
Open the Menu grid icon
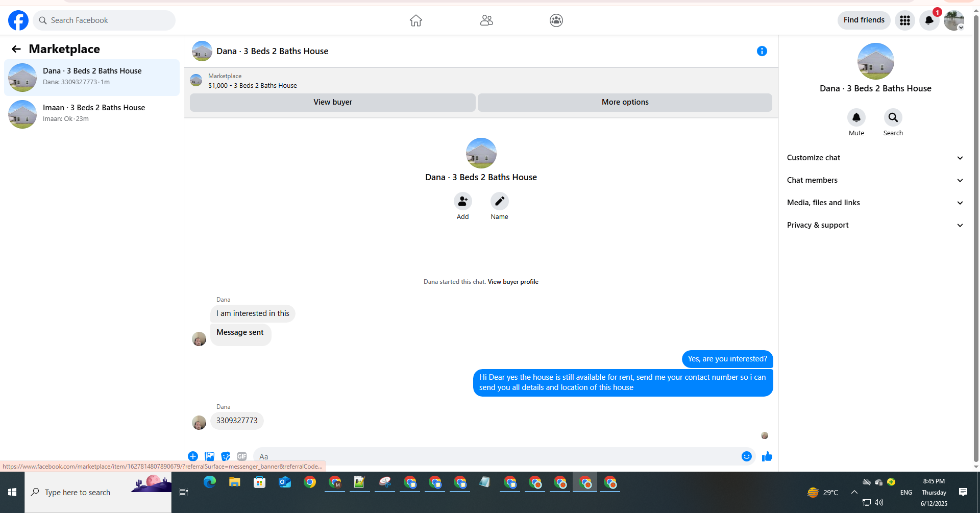(905, 20)
